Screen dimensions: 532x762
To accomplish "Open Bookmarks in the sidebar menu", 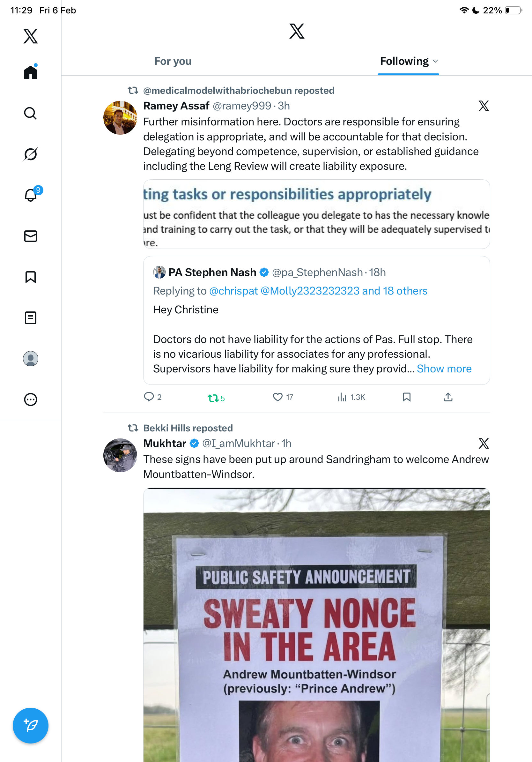I will 31,277.
